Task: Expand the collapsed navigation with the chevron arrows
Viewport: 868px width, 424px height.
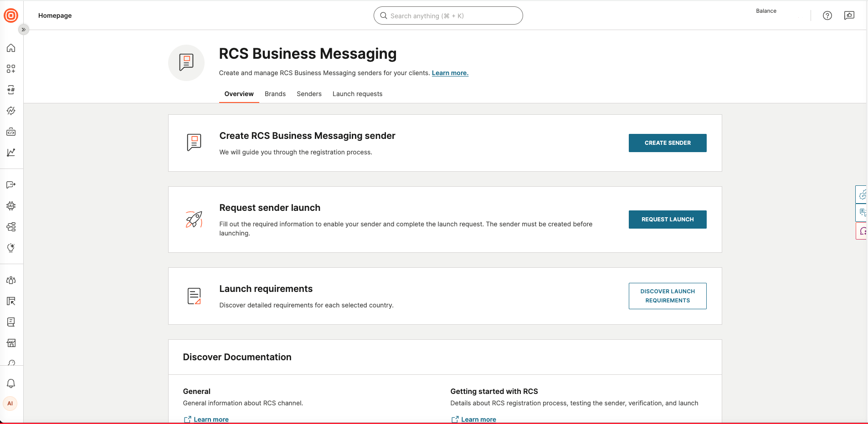Action: [23, 30]
